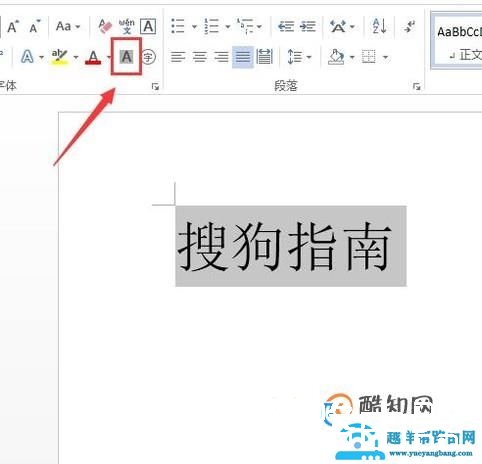Click the Multilevel List button

(245, 26)
